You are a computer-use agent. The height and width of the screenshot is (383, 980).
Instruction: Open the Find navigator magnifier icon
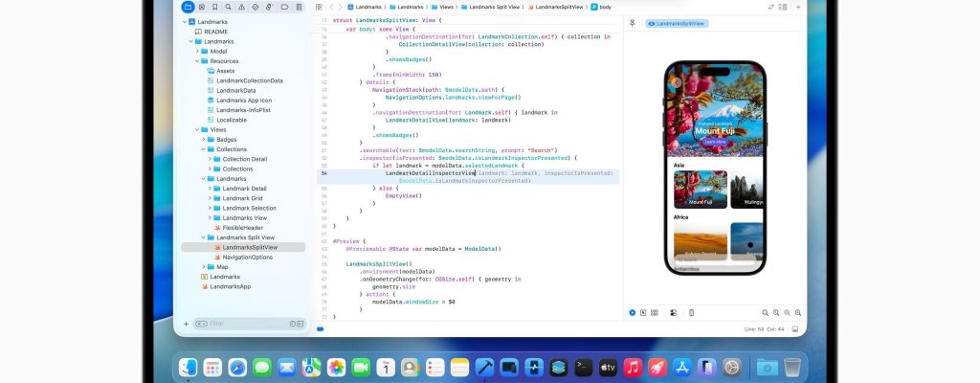click(x=228, y=7)
